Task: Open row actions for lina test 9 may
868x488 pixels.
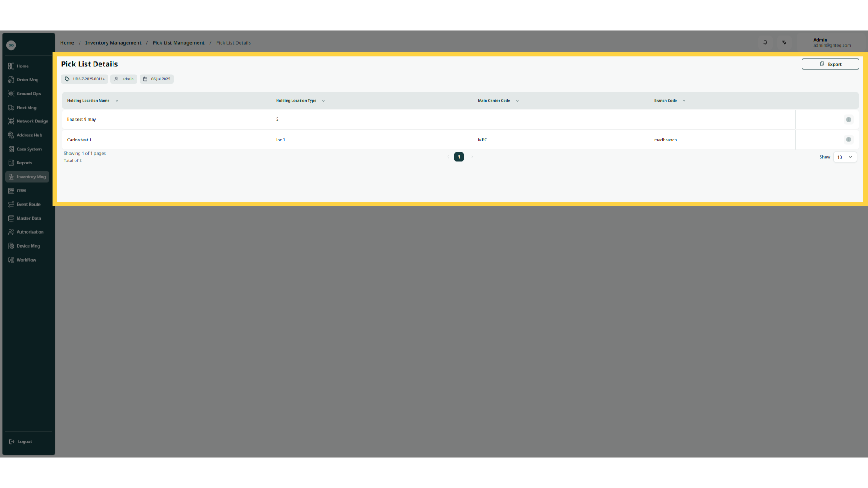Action: click(x=849, y=120)
